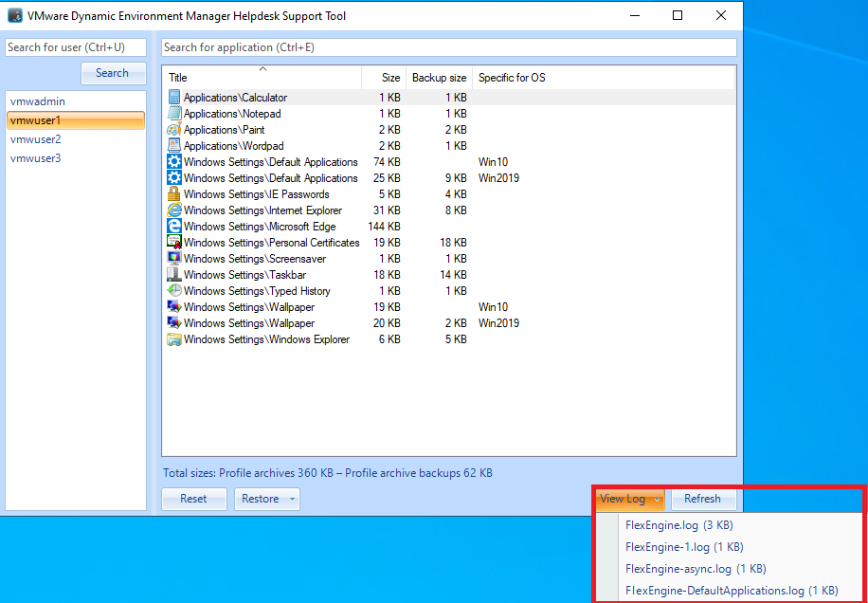Image resolution: width=868 pixels, height=603 pixels.
Task: Select vmwuser2 in the user list
Action: point(36,139)
